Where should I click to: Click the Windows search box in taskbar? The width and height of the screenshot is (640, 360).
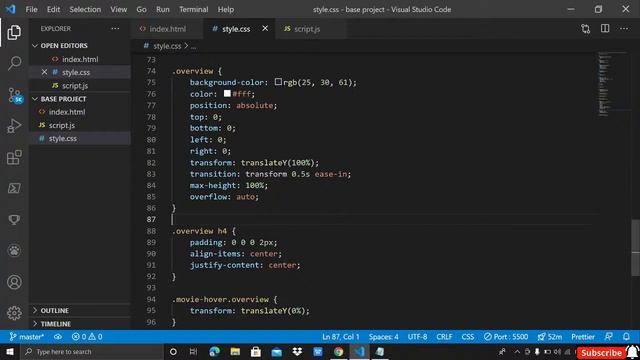[92, 351]
